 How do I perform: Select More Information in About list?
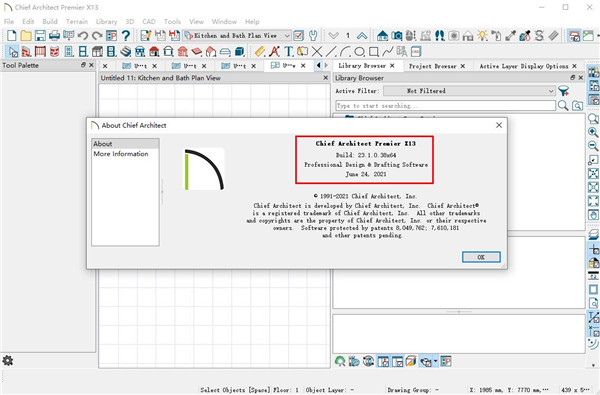[x=121, y=154]
